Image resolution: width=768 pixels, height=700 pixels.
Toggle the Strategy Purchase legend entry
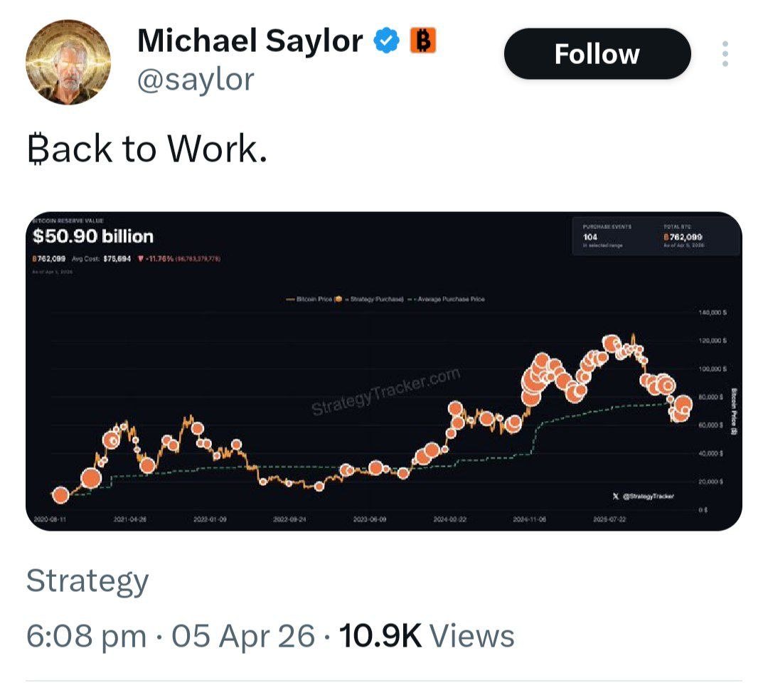(x=373, y=299)
